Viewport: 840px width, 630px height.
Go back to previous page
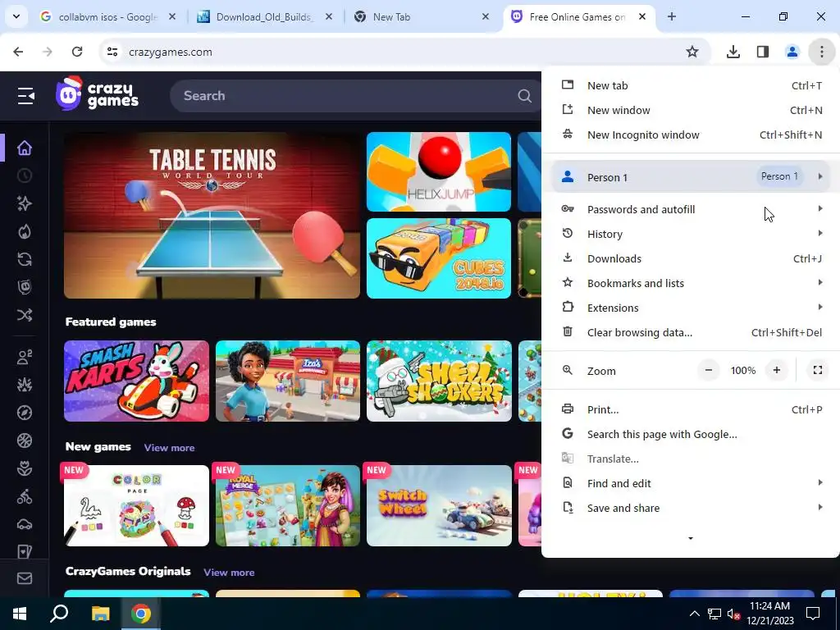(18, 52)
